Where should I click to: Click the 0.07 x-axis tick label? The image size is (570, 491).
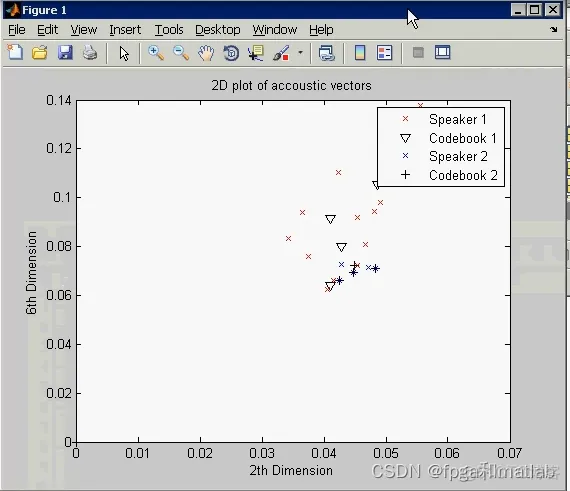pyautogui.click(x=509, y=453)
